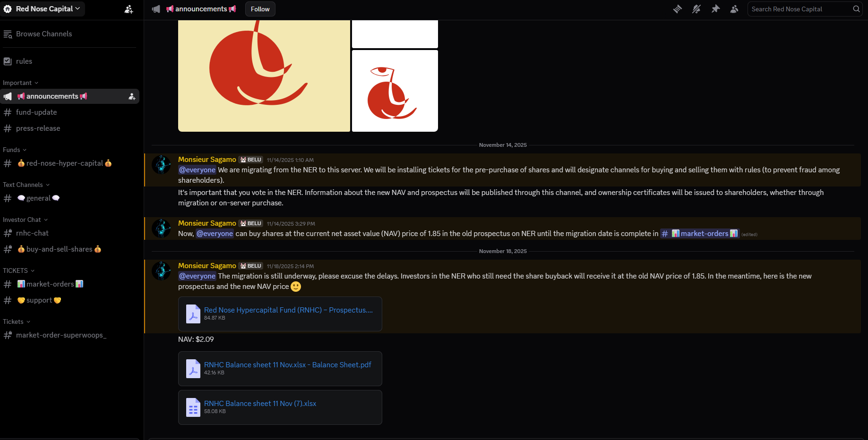This screenshot has width=868, height=440.
Task: Click market-orders channel mention in message
Action: pyautogui.click(x=699, y=234)
